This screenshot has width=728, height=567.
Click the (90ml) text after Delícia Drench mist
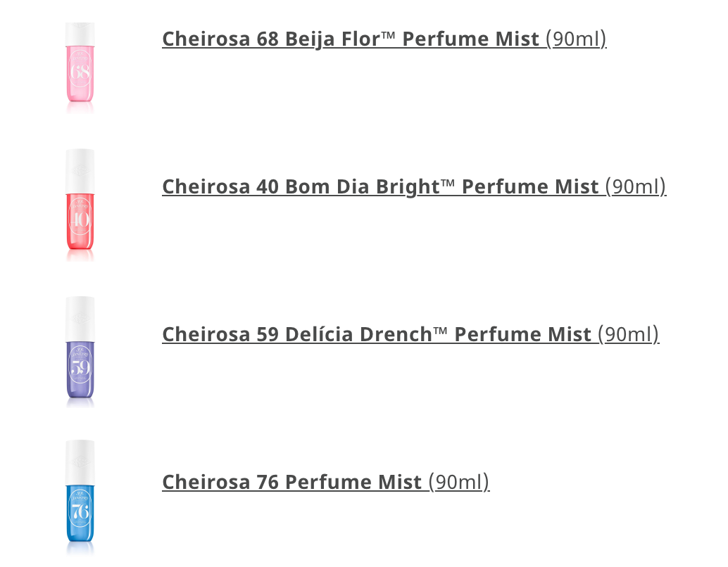click(x=629, y=334)
